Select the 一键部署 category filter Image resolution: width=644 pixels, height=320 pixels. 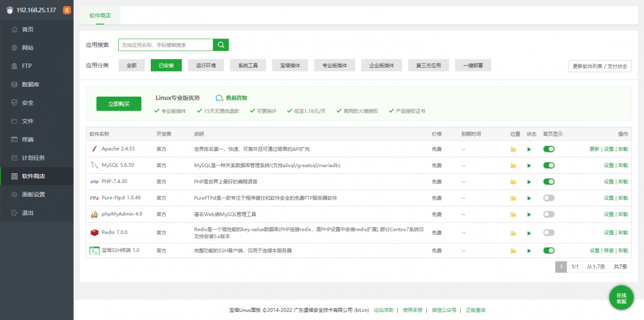click(473, 65)
